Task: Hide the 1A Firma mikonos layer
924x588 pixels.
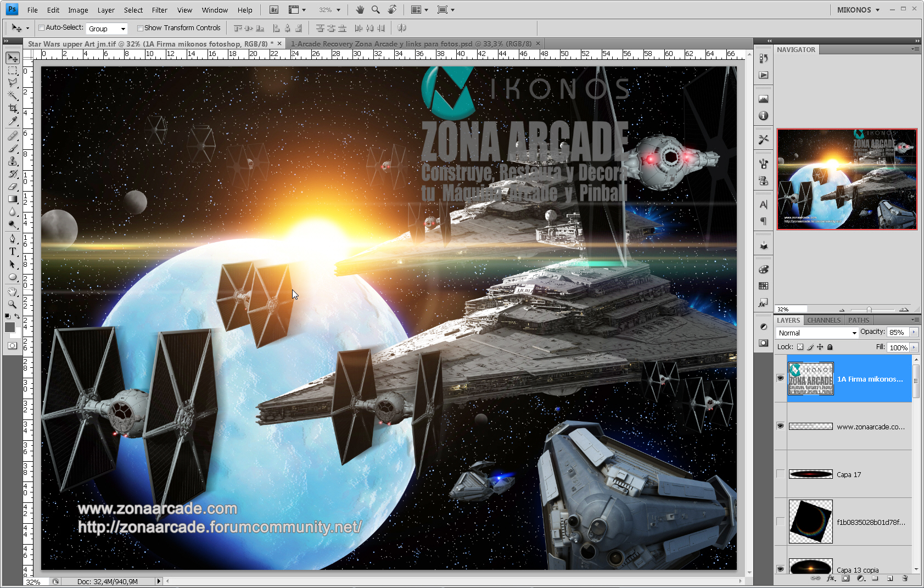Action: pos(780,378)
